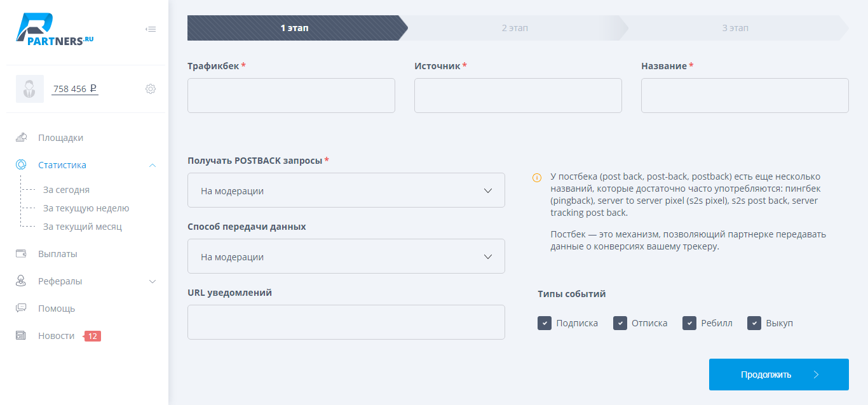Collapse the sidebar using the menu toggle icon
The width and height of the screenshot is (868, 405).
[151, 29]
